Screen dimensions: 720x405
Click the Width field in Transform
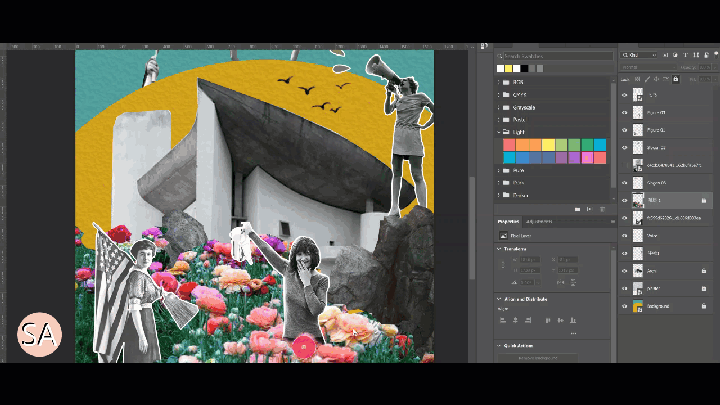pyautogui.click(x=530, y=260)
